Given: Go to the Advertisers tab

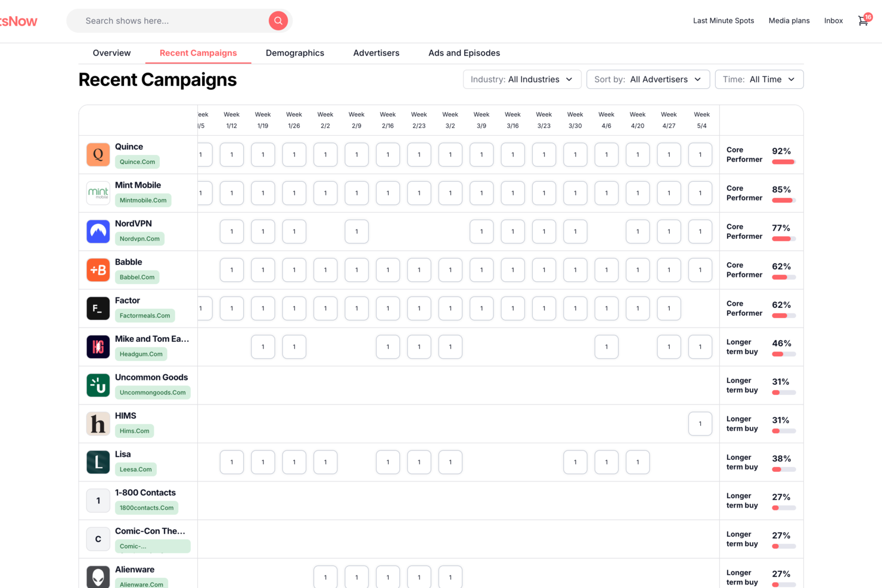Looking at the screenshot, I should click(x=376, y=53).
